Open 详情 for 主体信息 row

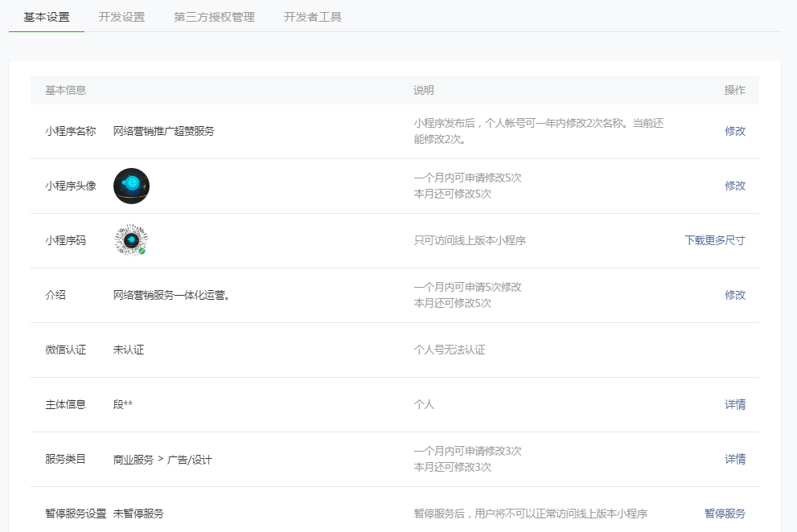coord(735,404)
